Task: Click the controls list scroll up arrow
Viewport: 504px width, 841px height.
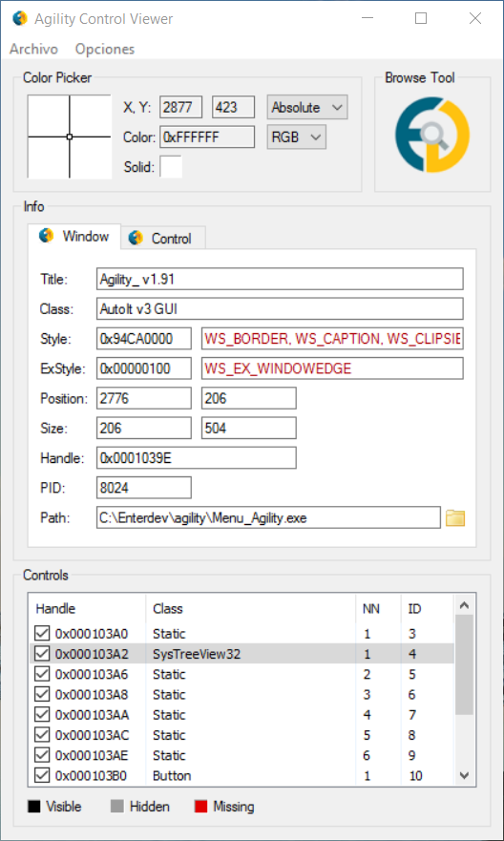Action: coord(464,604)
